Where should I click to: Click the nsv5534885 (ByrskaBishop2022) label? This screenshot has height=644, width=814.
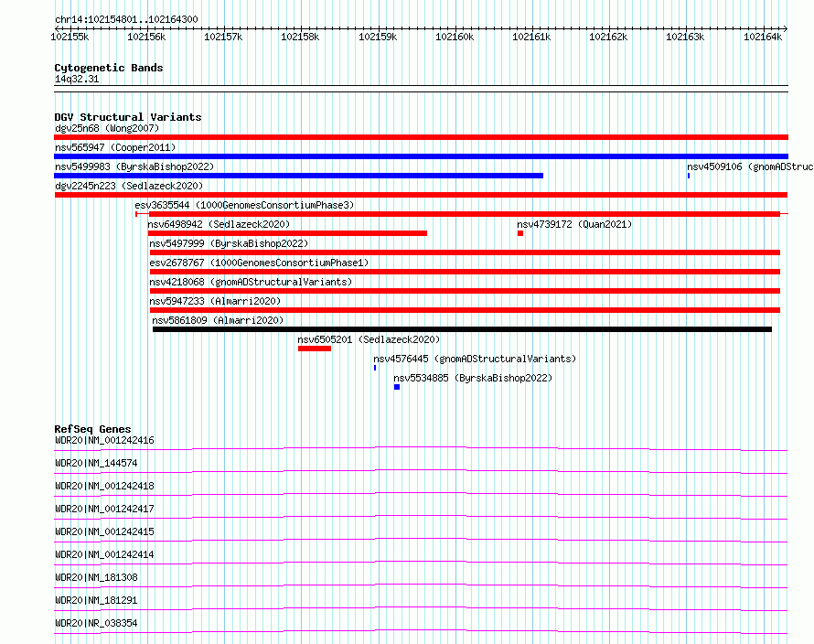tap(473, 378)
